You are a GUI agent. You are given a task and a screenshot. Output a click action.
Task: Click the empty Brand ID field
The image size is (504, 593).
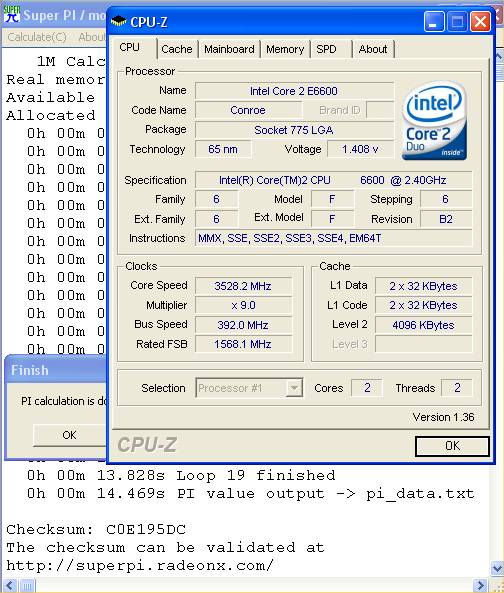(x=380, y=110)
